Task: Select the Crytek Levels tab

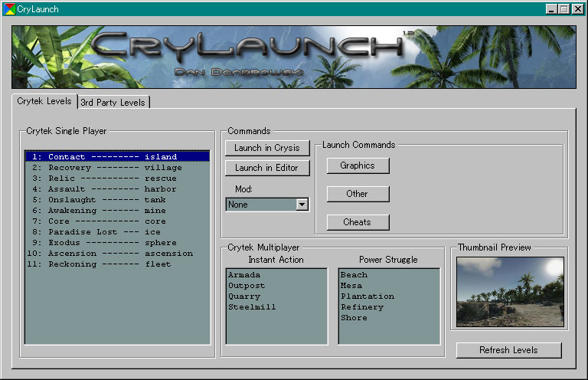Action: [44, 101]
